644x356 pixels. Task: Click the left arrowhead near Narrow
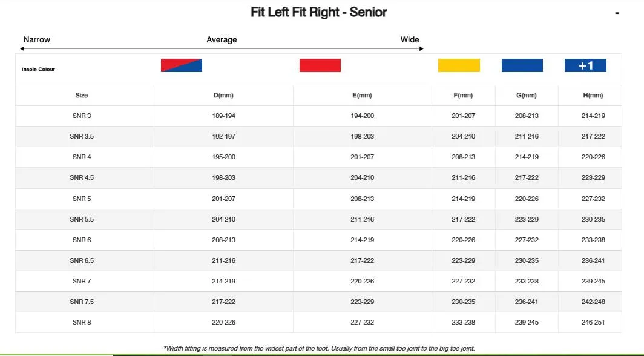tap(22, 48)
